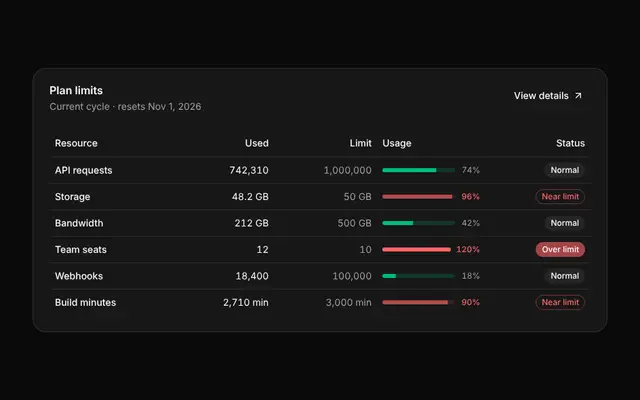This screenshot has height=400, width=640.
Task: Click the 3,000 min limit value
Action: coord(349,303)
